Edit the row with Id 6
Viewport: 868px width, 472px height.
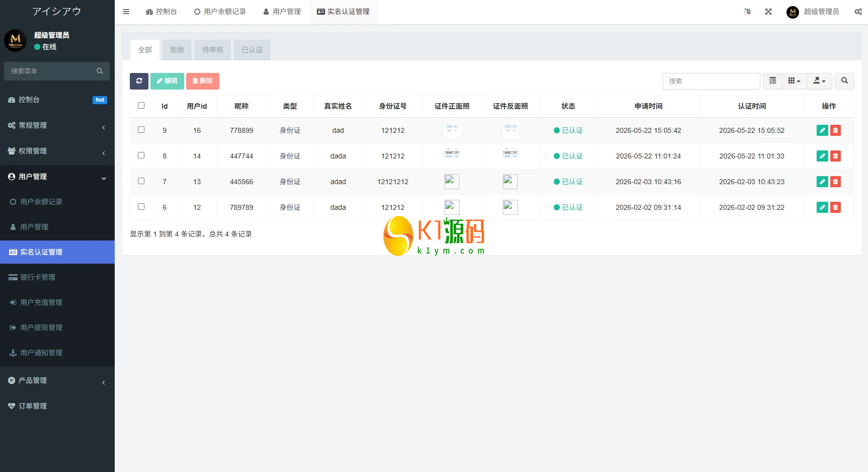822,207
